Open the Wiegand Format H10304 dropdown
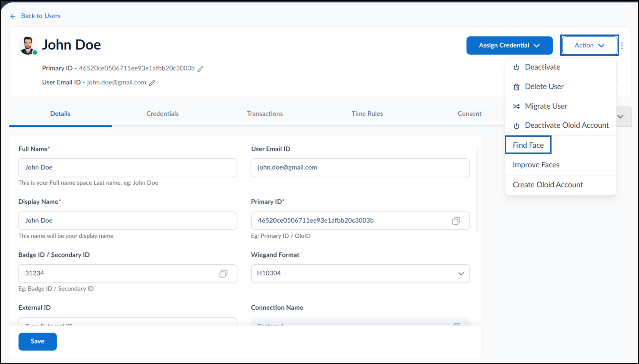This screenshot has width=639, height=364. coord(360,274)
